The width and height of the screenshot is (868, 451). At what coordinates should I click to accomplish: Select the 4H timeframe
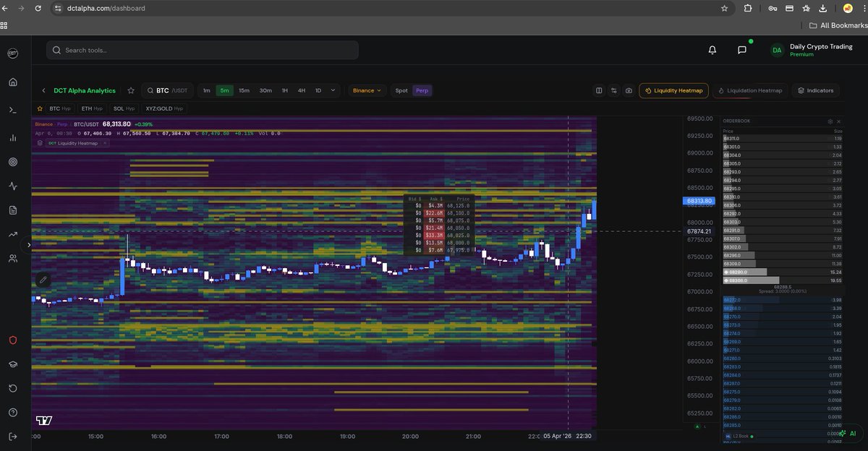coord(302,90)
